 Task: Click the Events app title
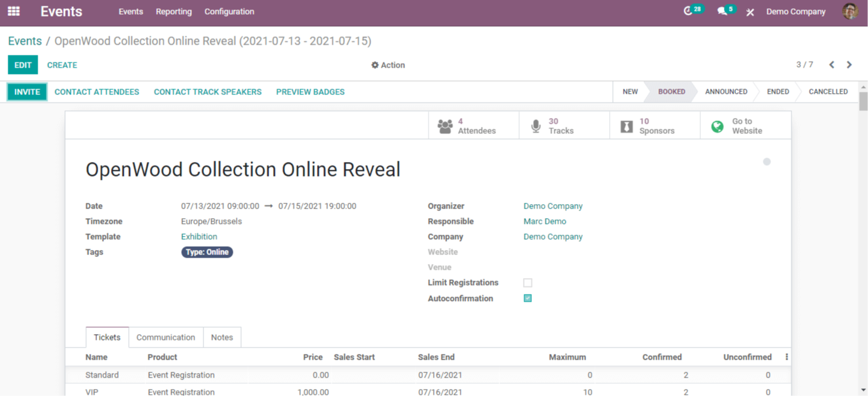pos(61,11)
